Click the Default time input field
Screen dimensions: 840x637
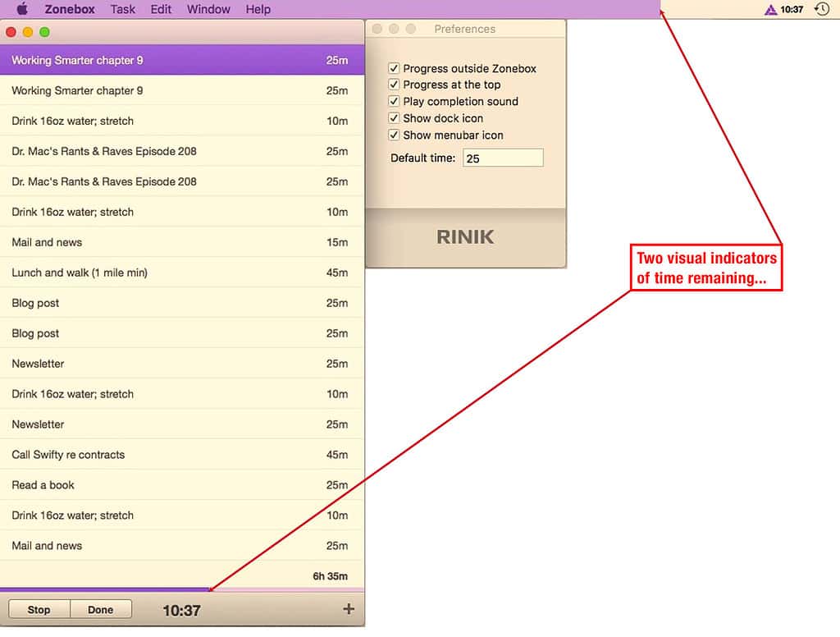[503, 158]
